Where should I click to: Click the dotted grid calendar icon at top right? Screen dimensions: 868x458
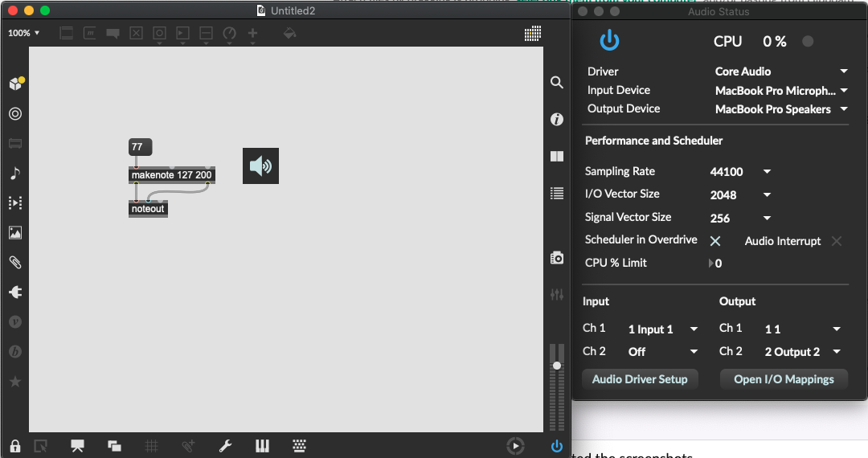pyautogui.click(x=533, y=33)
